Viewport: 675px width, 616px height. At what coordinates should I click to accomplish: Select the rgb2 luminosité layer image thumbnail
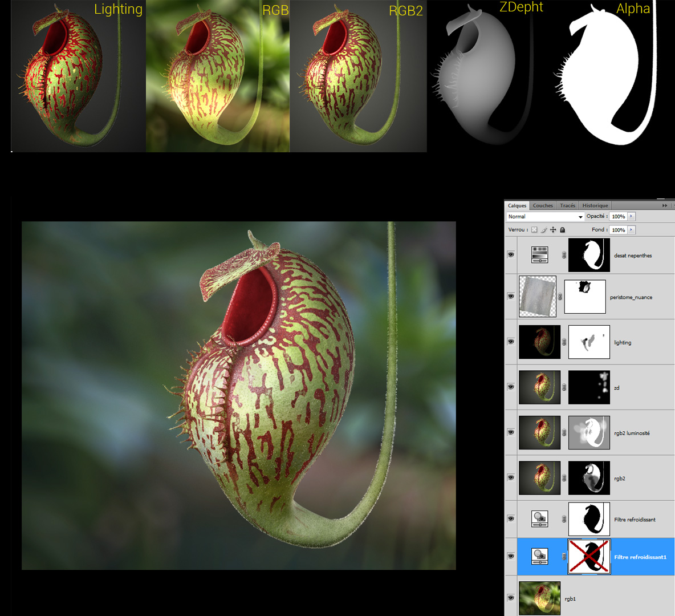point(540,432)
